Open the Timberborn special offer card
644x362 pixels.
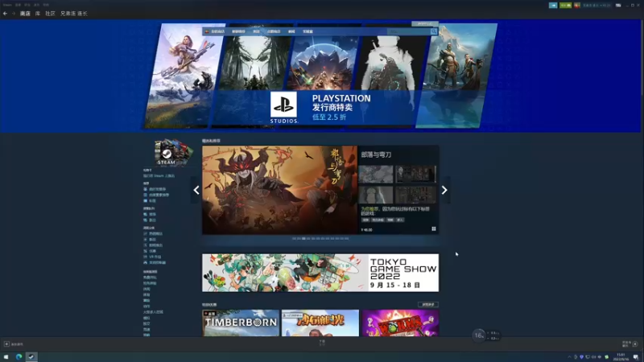pos(241,323)
